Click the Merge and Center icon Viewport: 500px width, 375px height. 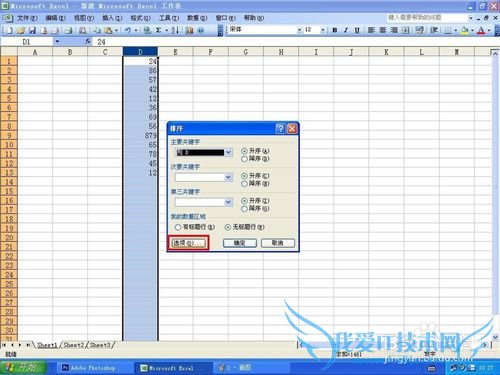[405, 30]
